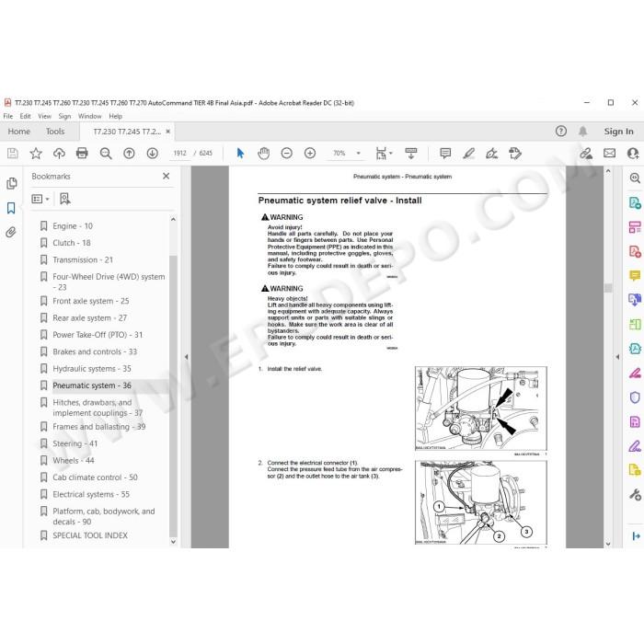Open the Engine - 10 bookmark
This screenshot has width=644, height=644.
pyautogui.click(x=73, y=226)
